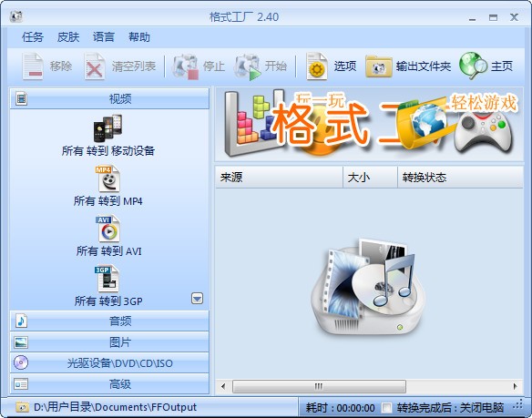
Task: Click the Picture panel landscape icon
Action: click(21, 342)
